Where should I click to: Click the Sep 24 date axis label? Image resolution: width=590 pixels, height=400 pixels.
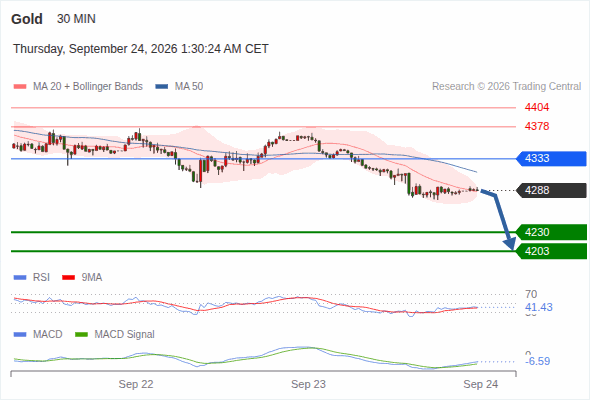click(x=481, y=384)
